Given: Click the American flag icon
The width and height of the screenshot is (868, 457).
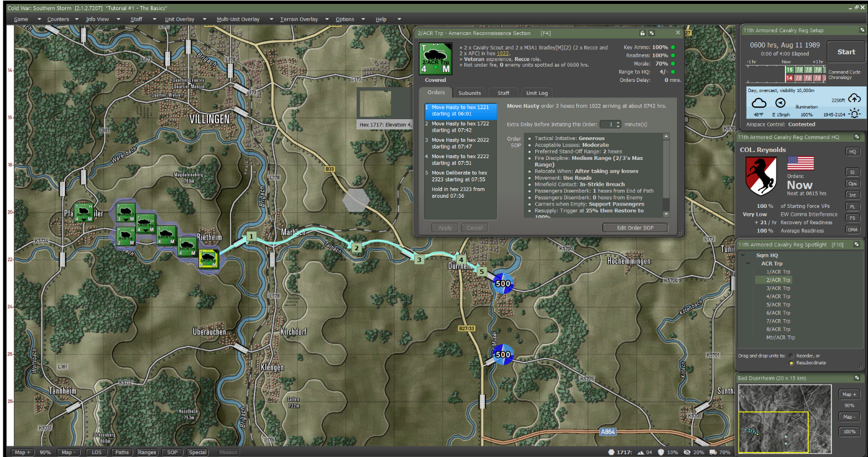Looking at the screenshot, I should pos(800,163).
